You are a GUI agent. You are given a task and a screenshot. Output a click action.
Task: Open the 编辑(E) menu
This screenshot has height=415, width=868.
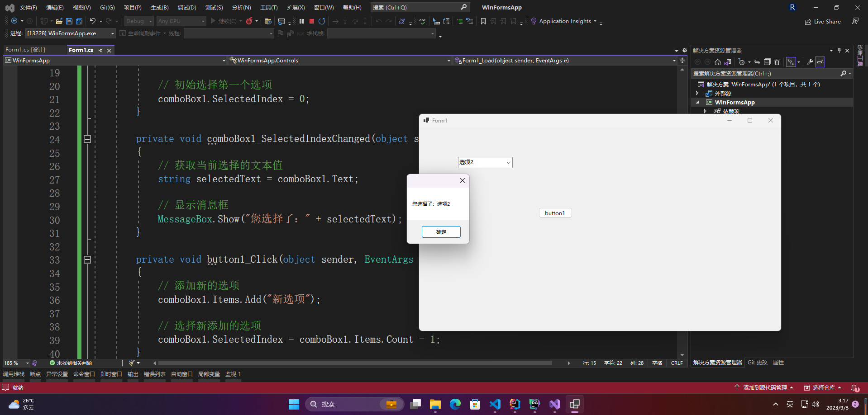click(55, 7)
